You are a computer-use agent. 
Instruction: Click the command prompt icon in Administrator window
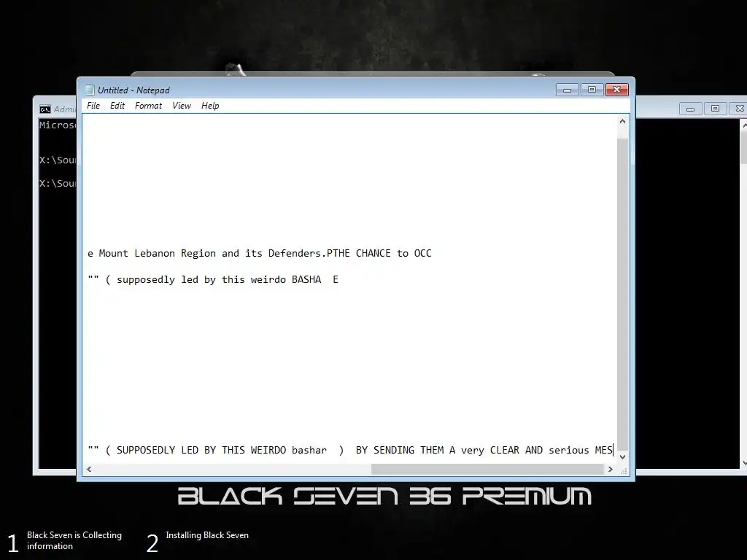tap(44, 109)
